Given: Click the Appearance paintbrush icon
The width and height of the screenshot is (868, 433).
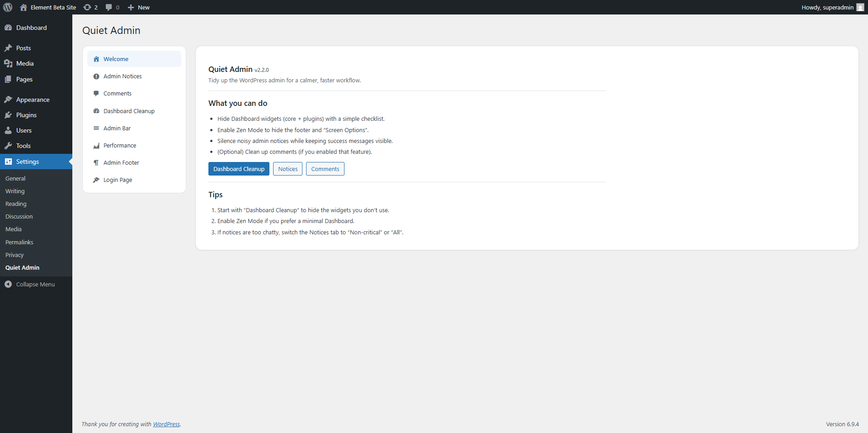Looking at the screenshot, I should 8,100.
